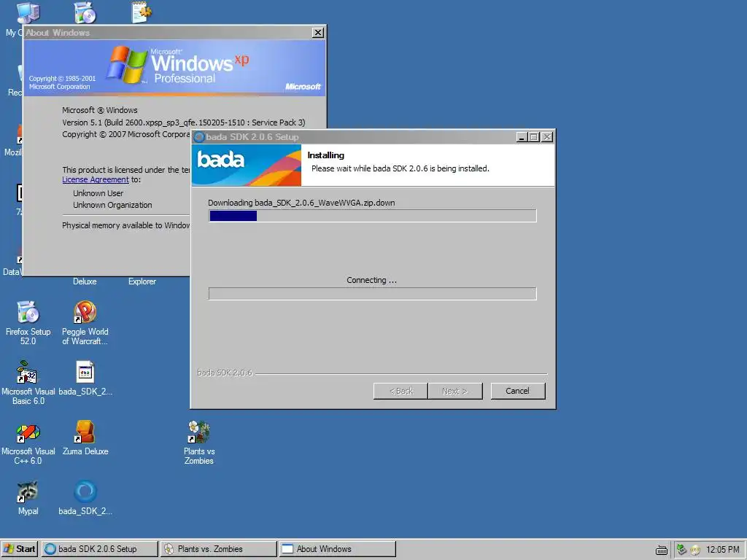Click the disc tray icon beside the clock

click(x=695, y=550)
